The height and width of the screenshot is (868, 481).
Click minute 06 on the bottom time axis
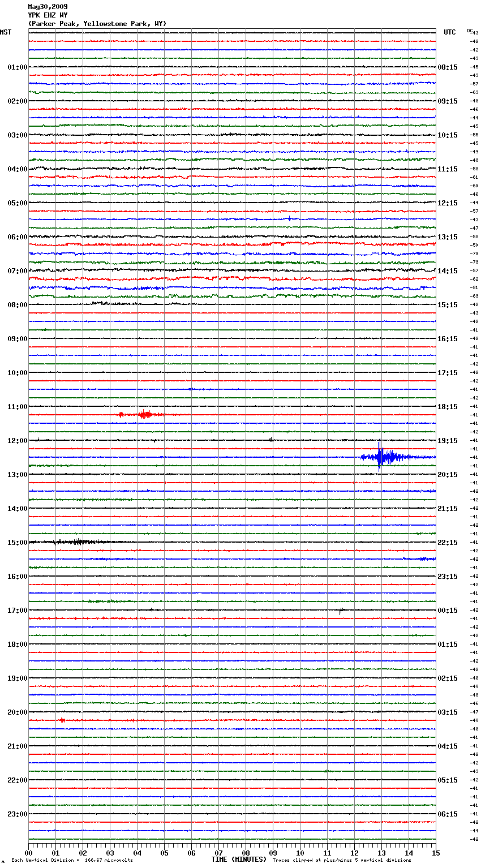click(x=191, y=853)
